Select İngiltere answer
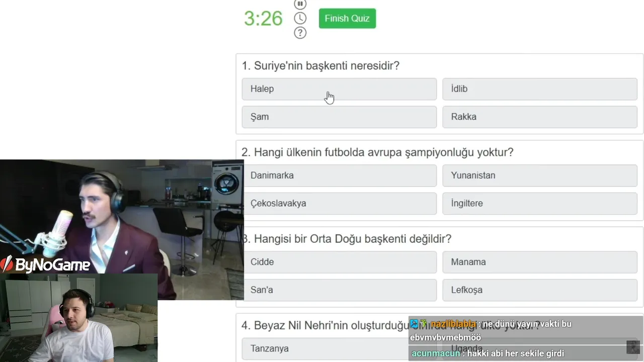The height and width of the screenshot is (362, 644). pos(540,203)
